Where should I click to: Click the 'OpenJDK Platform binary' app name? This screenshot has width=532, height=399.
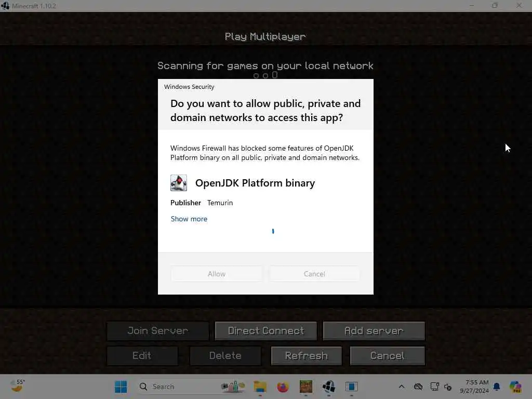tap(255, 183)
